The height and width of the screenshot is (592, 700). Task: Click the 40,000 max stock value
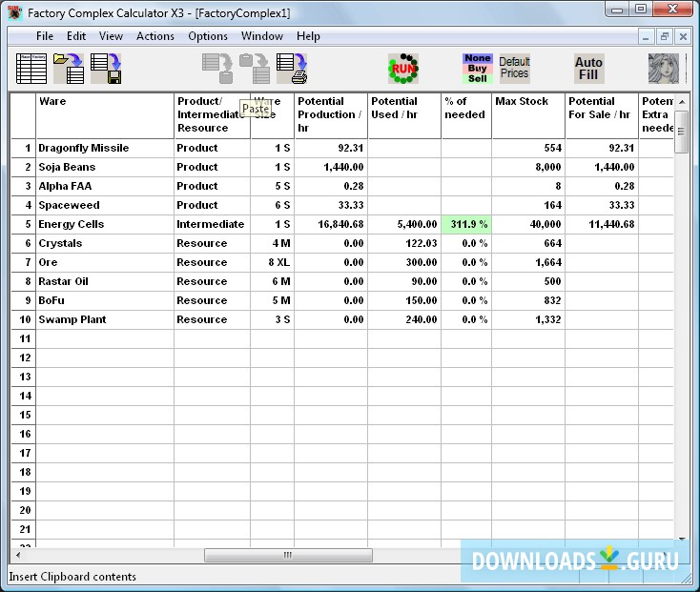click(x=528, y=224)
